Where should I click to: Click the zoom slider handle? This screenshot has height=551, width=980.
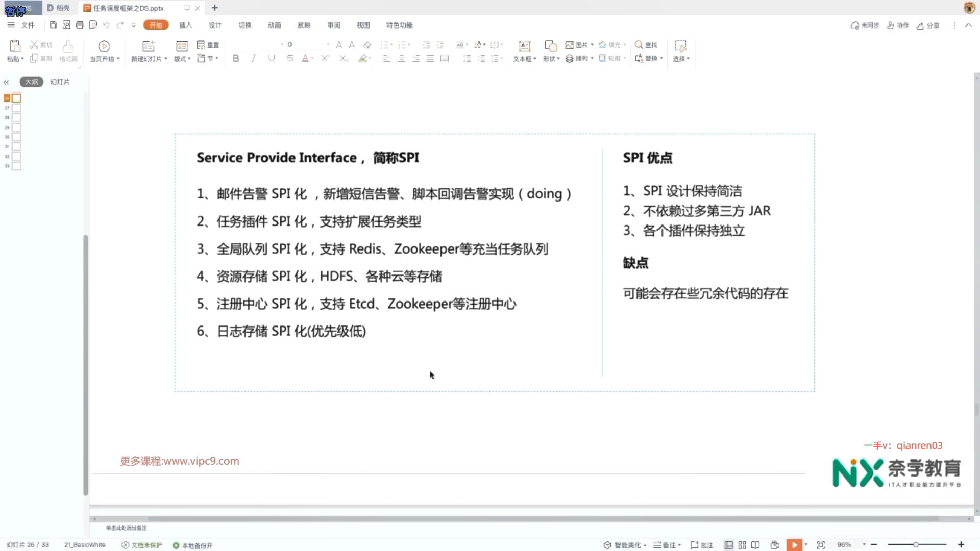click(916, 545)
